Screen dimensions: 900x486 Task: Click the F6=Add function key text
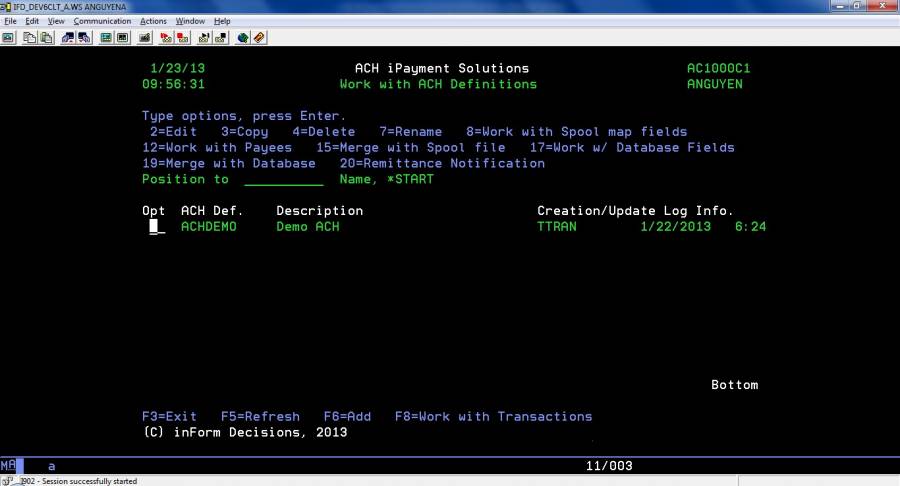click(x=347, y=416)
